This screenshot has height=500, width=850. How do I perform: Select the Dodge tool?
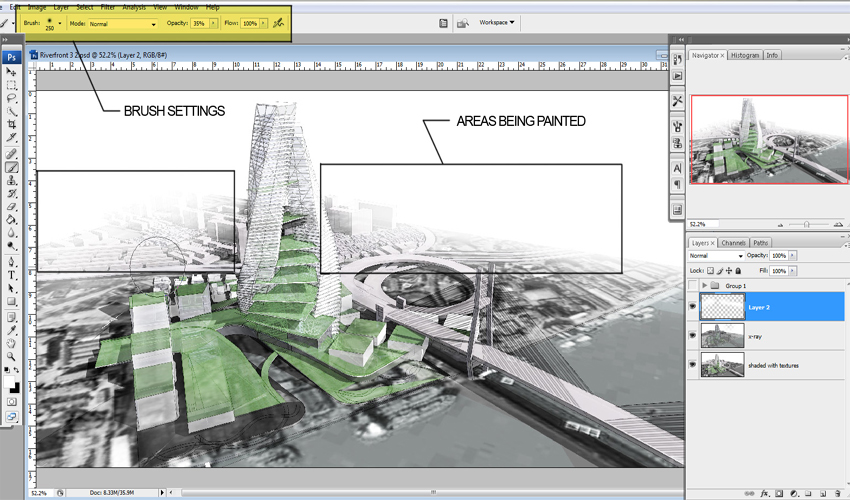click(x=11, y=246)
